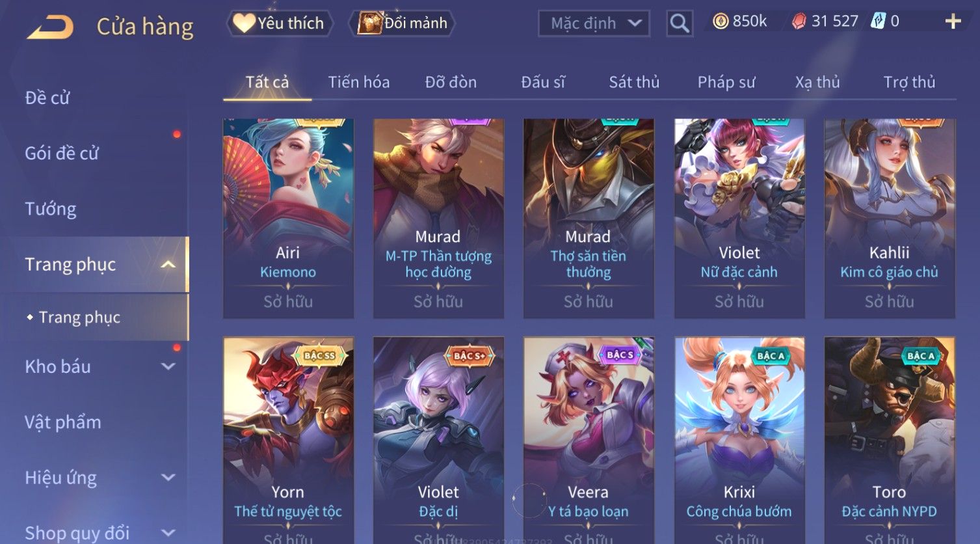Open the Yêu thích heart favorites

[x=280, y=23]
